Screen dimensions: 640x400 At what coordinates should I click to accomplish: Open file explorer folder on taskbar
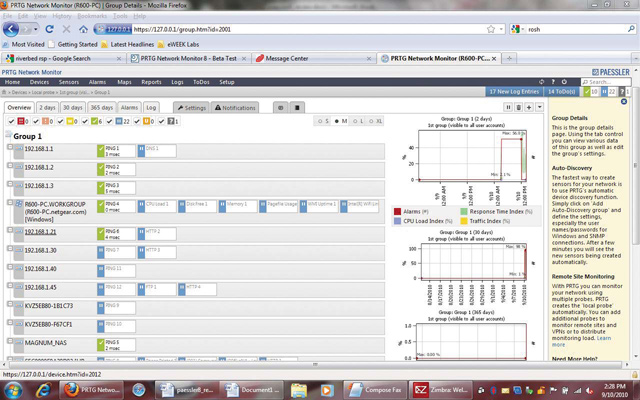pos(299,390)
